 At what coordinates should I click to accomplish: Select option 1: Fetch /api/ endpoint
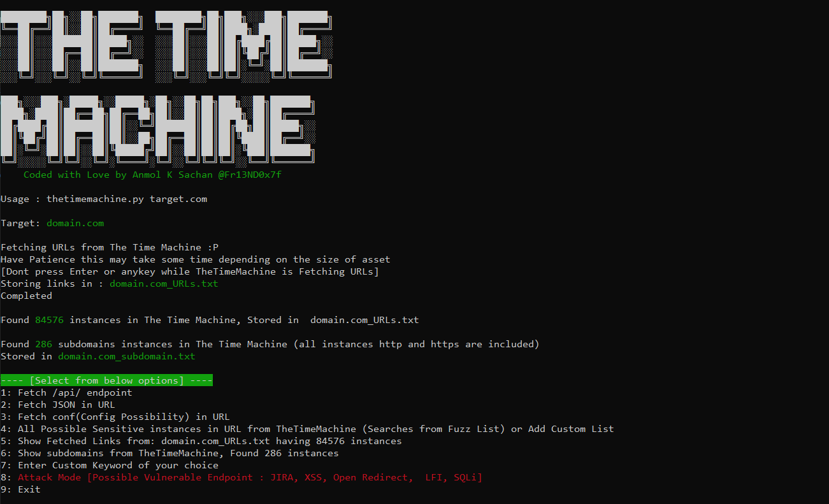click(x=66, y=392)
